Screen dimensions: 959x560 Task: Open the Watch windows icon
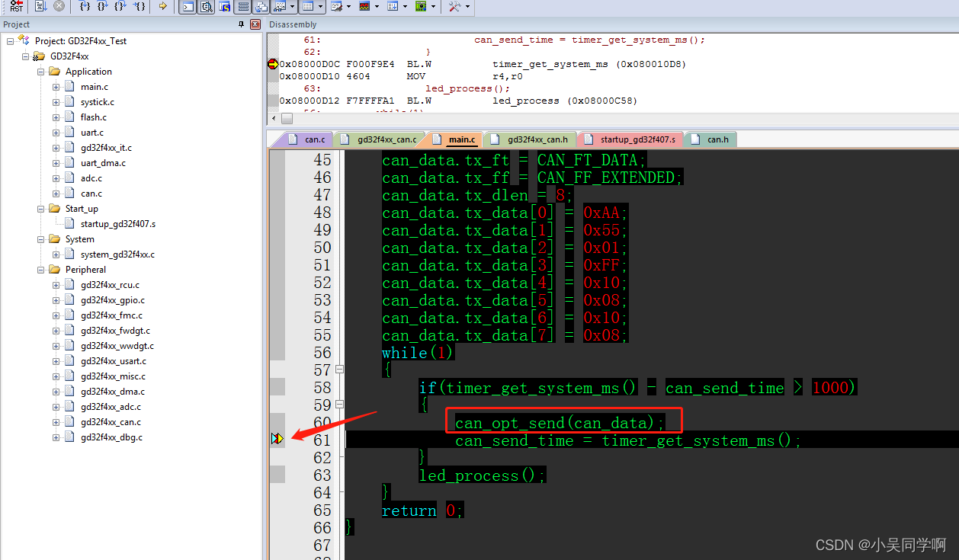pos(280,7)
